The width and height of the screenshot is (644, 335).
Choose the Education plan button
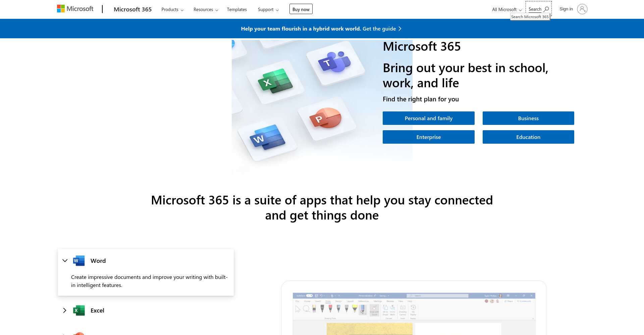(528, 137)
